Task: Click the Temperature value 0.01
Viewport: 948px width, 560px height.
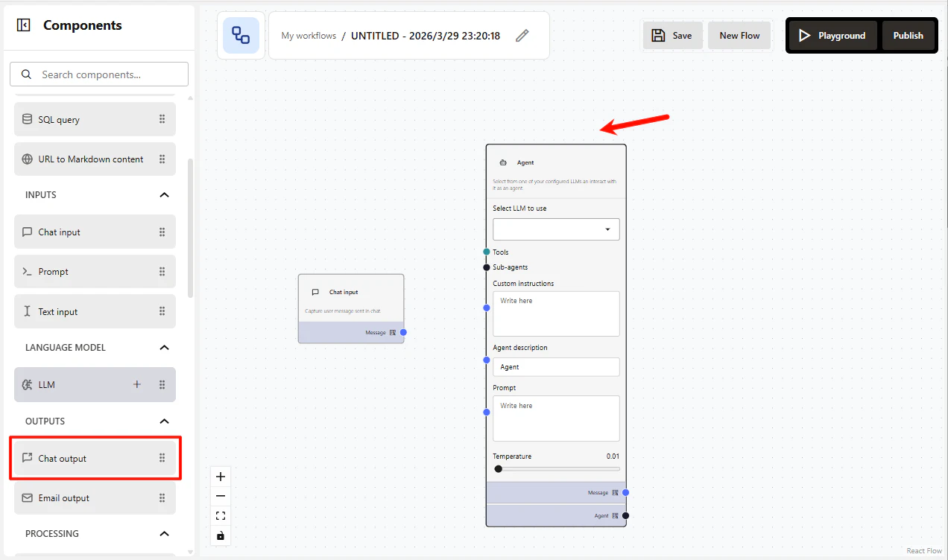Action: click(x=613, y=456)
